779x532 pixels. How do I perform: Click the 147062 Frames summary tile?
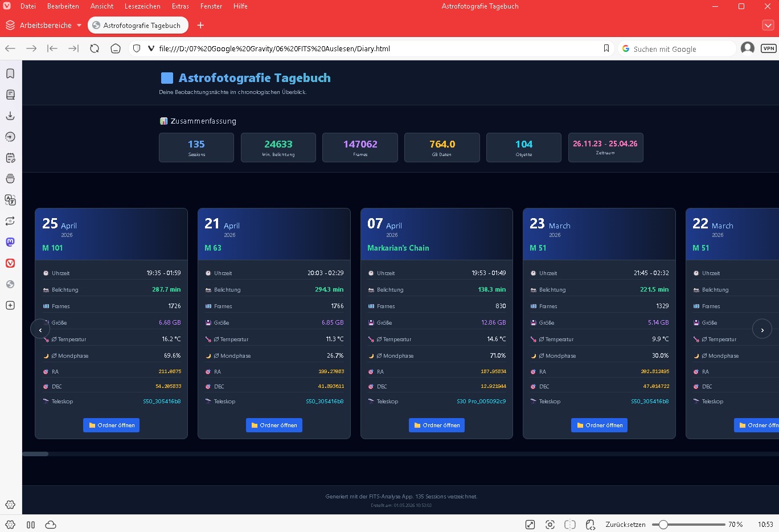(x=360, y=148)
